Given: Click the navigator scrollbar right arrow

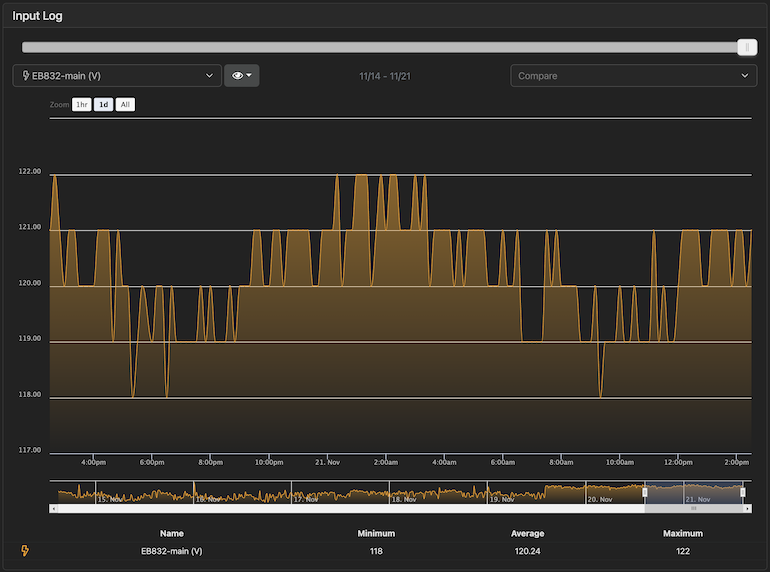Looking at the screenshot, I should click(747, 509).
